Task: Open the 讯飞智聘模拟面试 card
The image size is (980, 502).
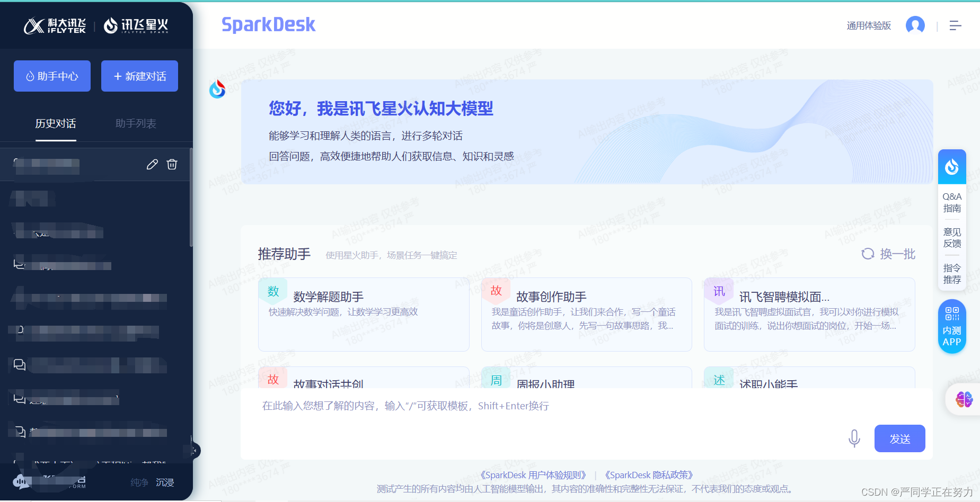Action: [809, 315]
